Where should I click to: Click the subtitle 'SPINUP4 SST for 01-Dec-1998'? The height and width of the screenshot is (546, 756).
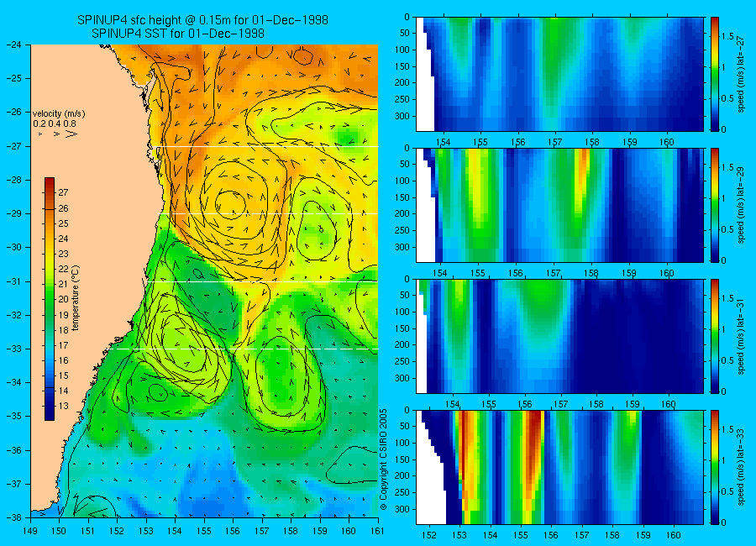tap(178, 34)
